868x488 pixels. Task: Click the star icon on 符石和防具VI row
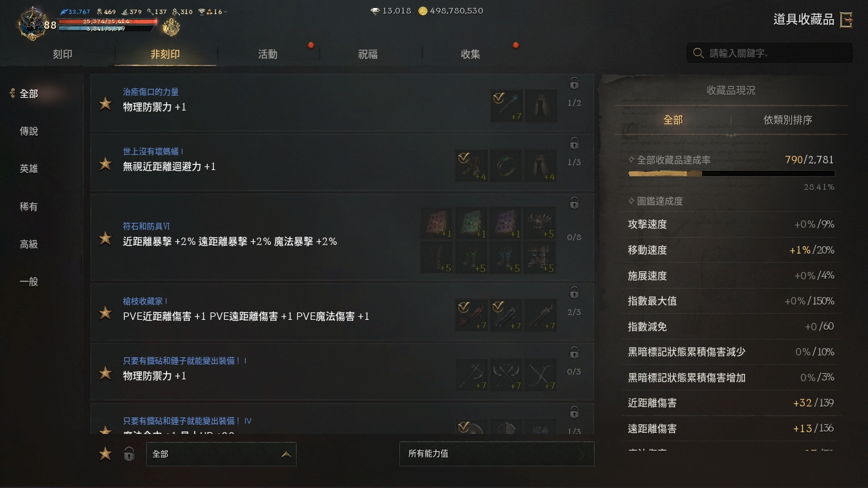(x=106, y=238)
